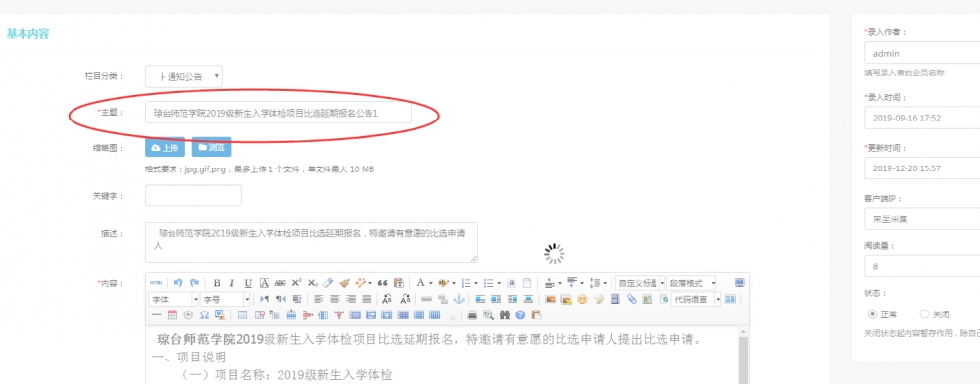Open the 自定义标题 dropdown

[x=640, y=283]
